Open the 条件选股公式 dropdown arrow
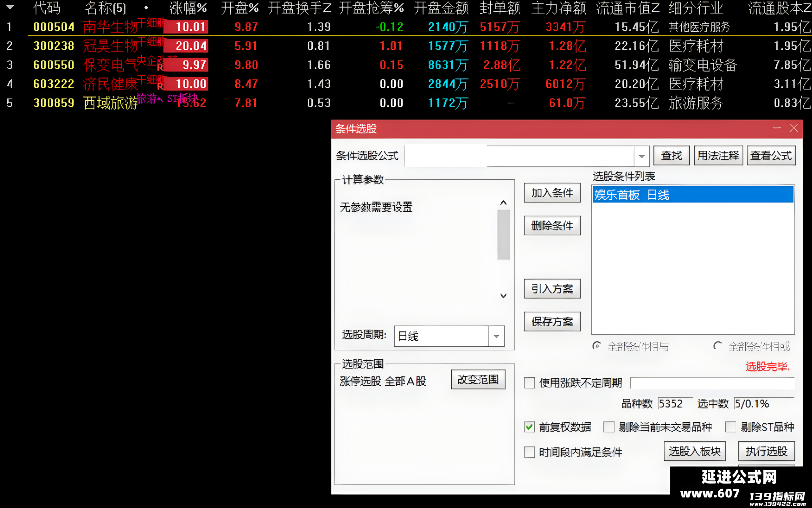Screen dimensions: 812x508 642,156
